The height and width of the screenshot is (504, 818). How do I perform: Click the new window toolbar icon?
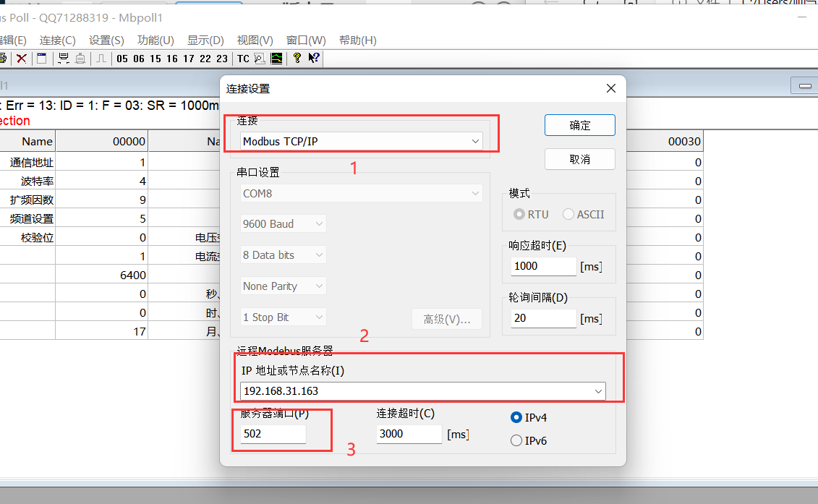pos(41,59)
